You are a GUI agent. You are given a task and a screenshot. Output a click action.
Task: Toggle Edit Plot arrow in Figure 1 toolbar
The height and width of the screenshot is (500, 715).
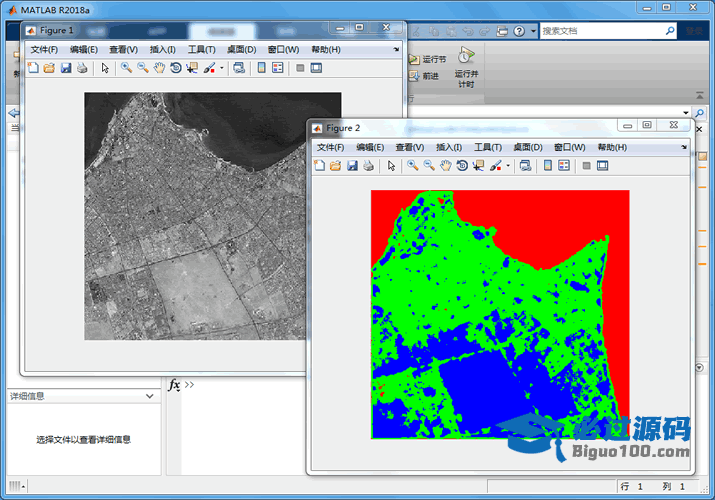[105, 68]
